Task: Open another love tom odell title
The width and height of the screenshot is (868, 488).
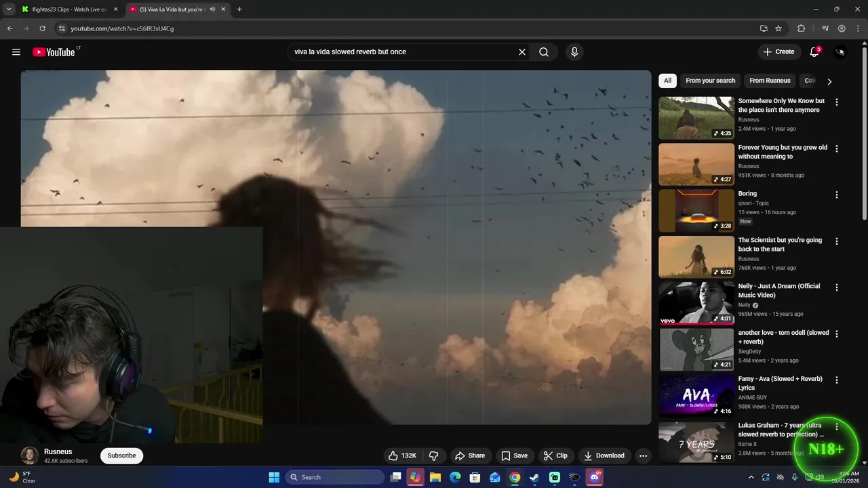Action: point(783,337)
